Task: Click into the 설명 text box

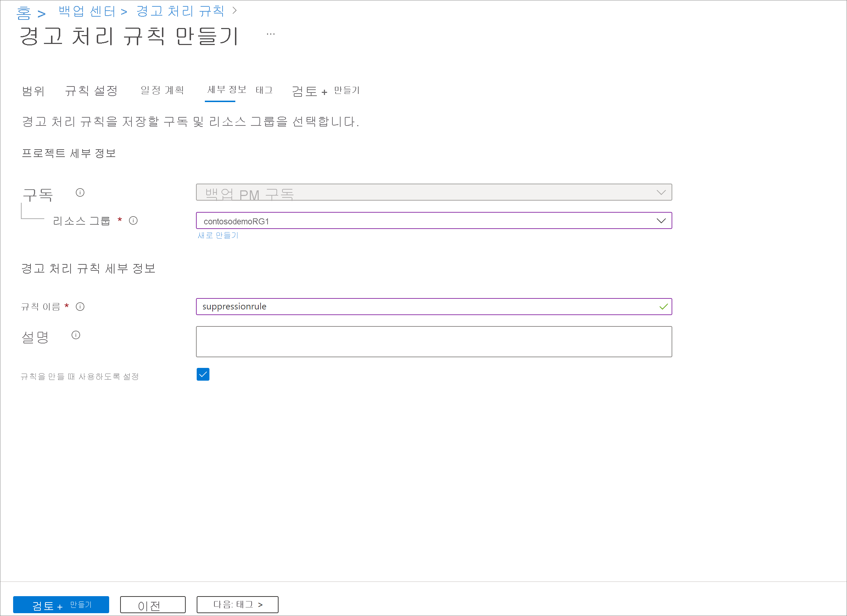Action: coord(434,341)
